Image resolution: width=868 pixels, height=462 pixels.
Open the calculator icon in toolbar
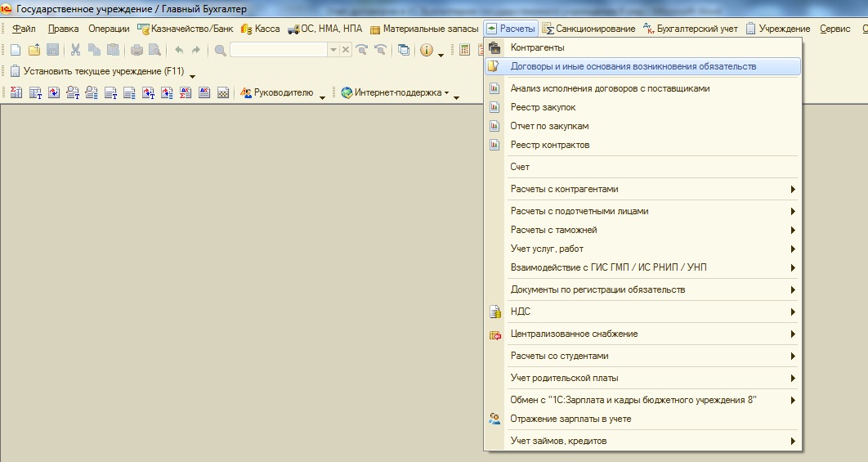(x=464, y=50)
